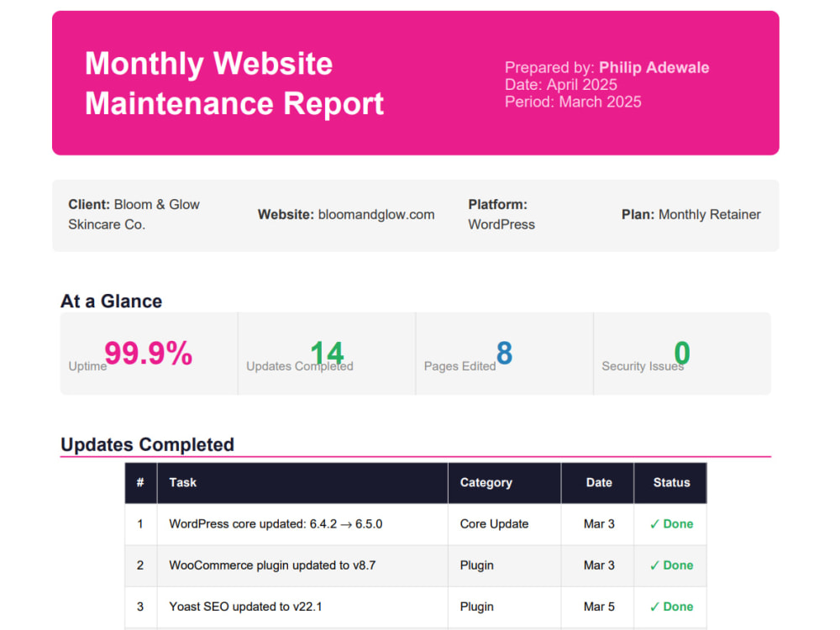Click the 0 security issues number

pos(682,353)
